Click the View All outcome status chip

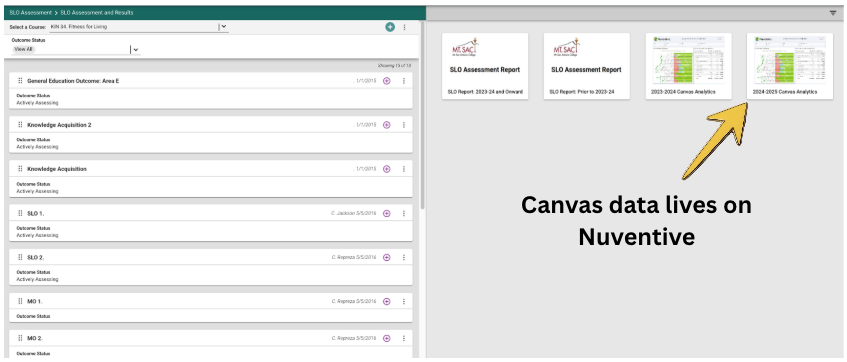click(24, 49)
